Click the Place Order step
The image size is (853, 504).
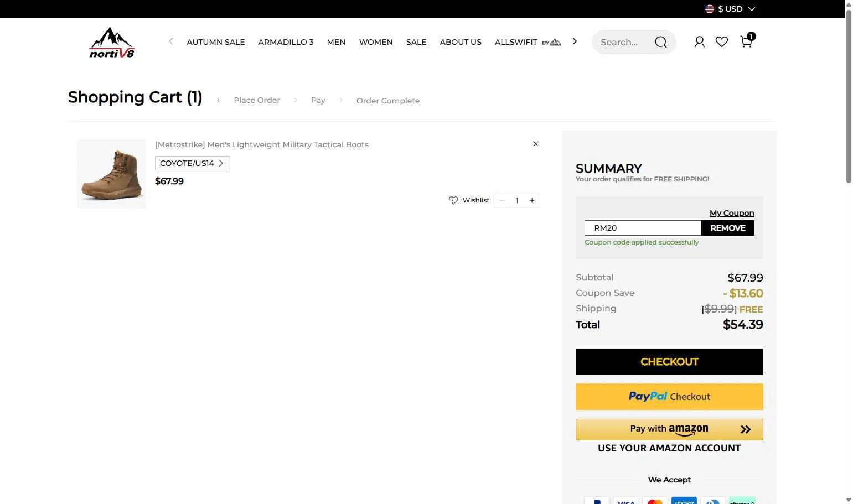[257, 100]
